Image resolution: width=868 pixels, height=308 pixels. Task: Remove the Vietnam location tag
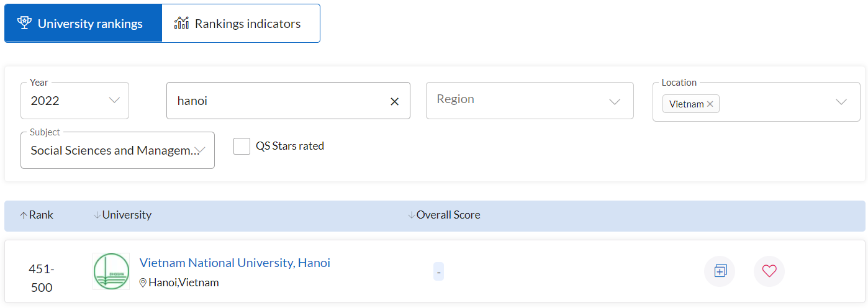[x=710, y=104]
